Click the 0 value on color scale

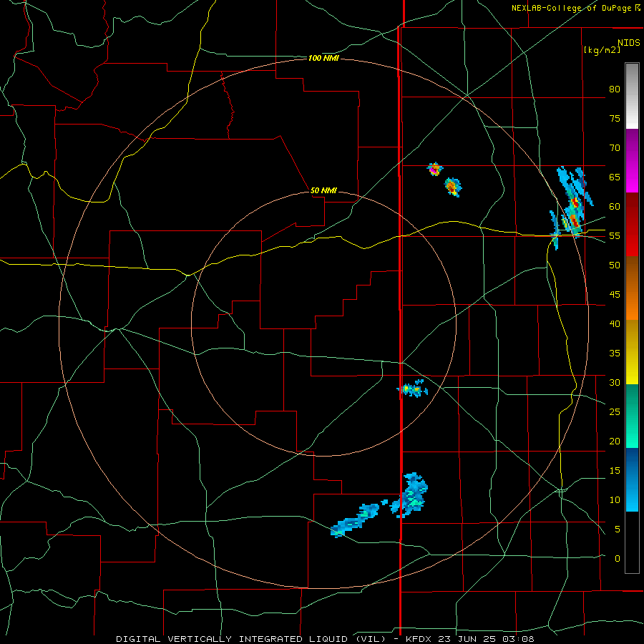coord(618,559)
